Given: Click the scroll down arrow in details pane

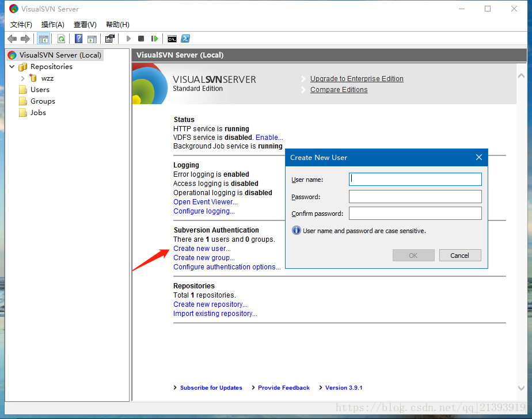Looking at the screenshot, I should click(x=521, y=388).
